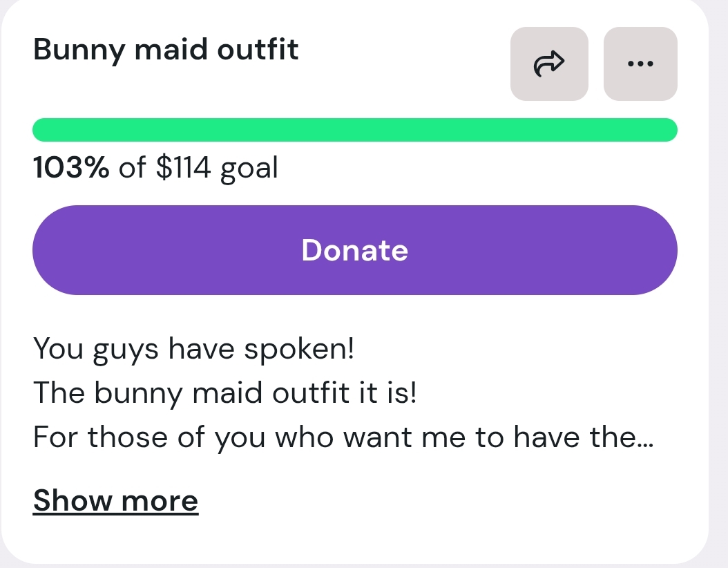The height and width of the screenshot is (568, 728).
Task: Click the word "more" in the underlined link
Action: coord(159,500)
